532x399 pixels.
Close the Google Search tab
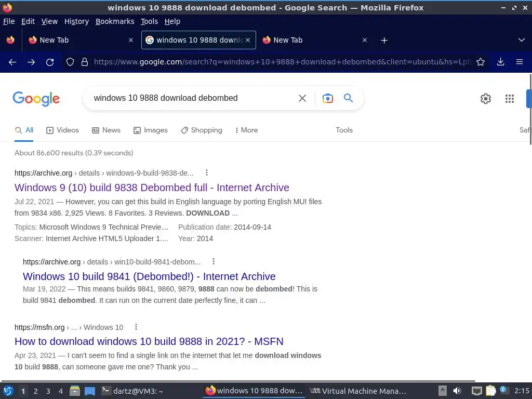click(248, 40)
